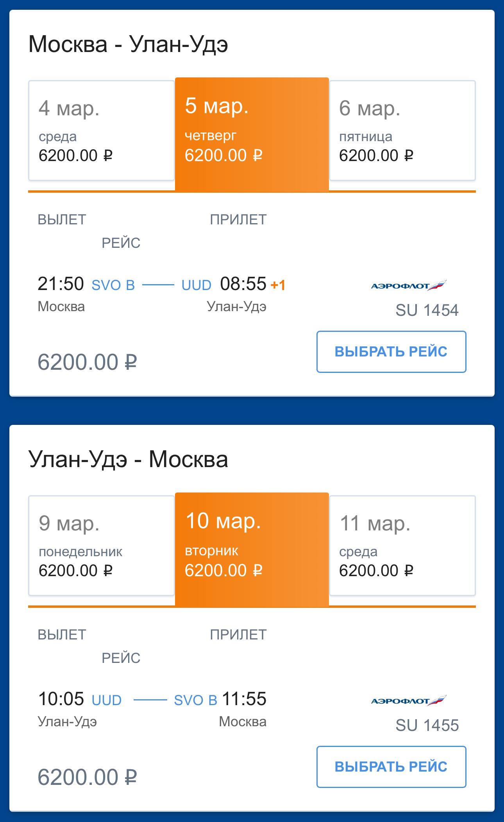This screenshot has height=822, width=504.
Task: Click UUD arrival code next to 08:55
Action: click(196, 285)
